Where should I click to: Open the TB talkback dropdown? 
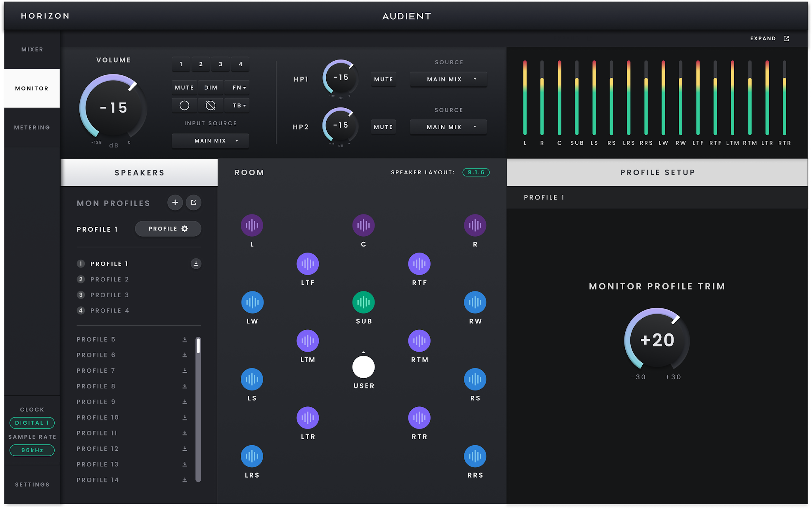click(x=237, y=105)
